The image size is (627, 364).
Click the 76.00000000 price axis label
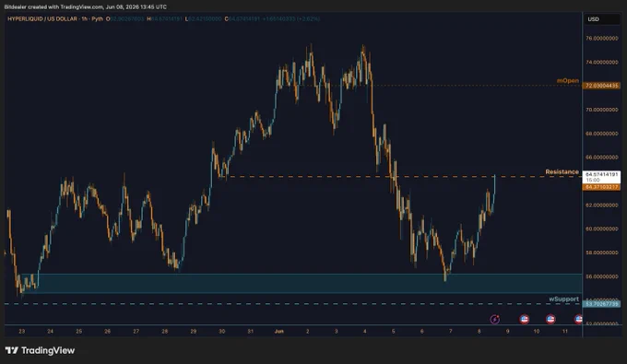tap(602, 39)
